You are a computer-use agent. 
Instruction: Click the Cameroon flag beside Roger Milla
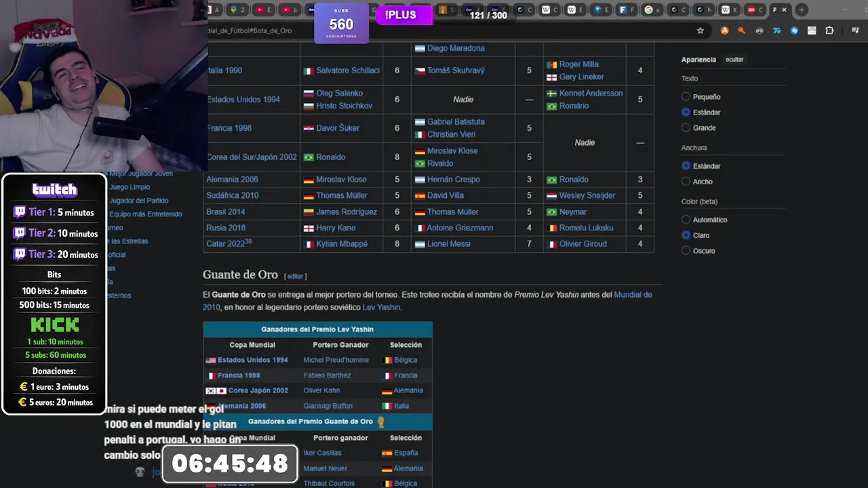pos(552,64)
